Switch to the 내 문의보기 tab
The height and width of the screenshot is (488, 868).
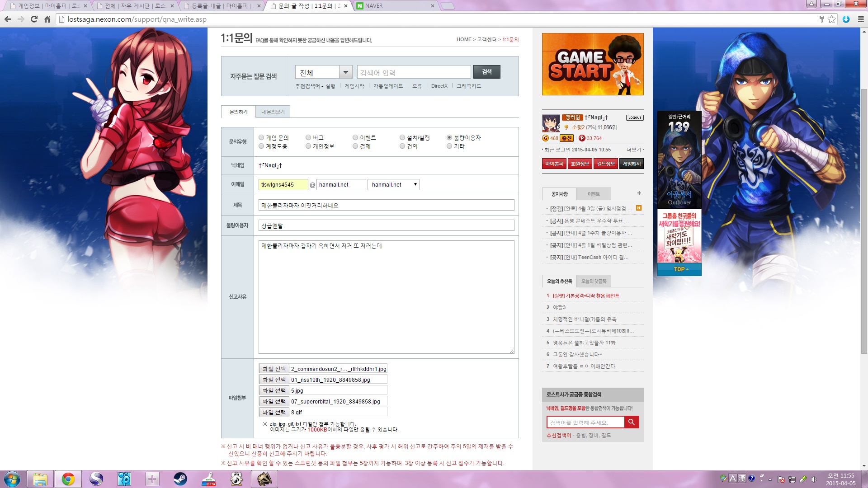pyautogui.click(x=273, y=112)
